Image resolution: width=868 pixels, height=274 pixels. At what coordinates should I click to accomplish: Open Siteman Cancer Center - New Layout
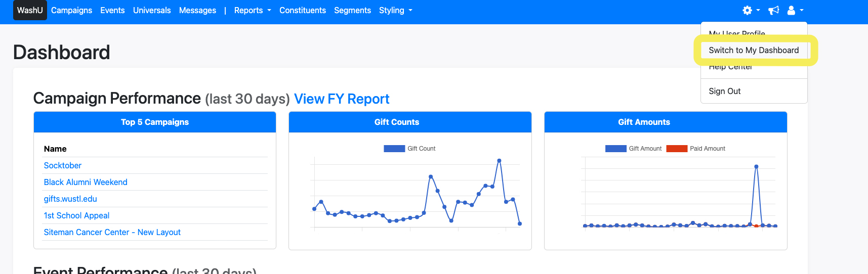112,232
